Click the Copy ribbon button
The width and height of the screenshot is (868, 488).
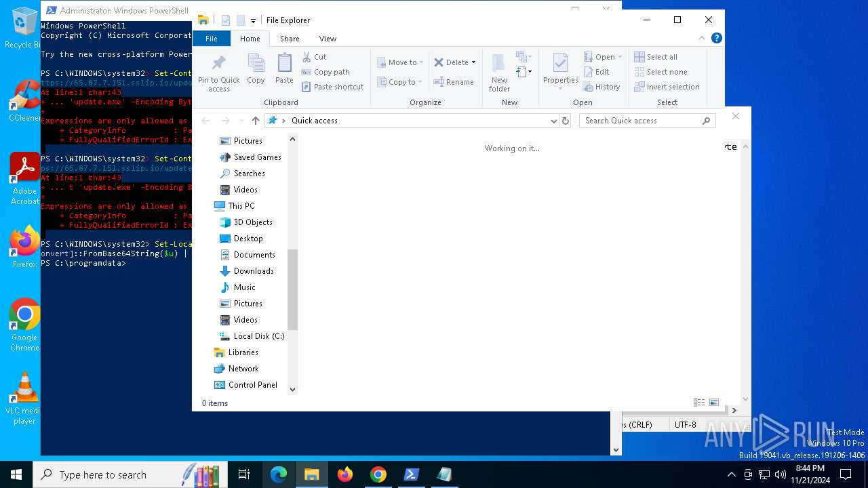pyautogui.click(x=256, y=69)
